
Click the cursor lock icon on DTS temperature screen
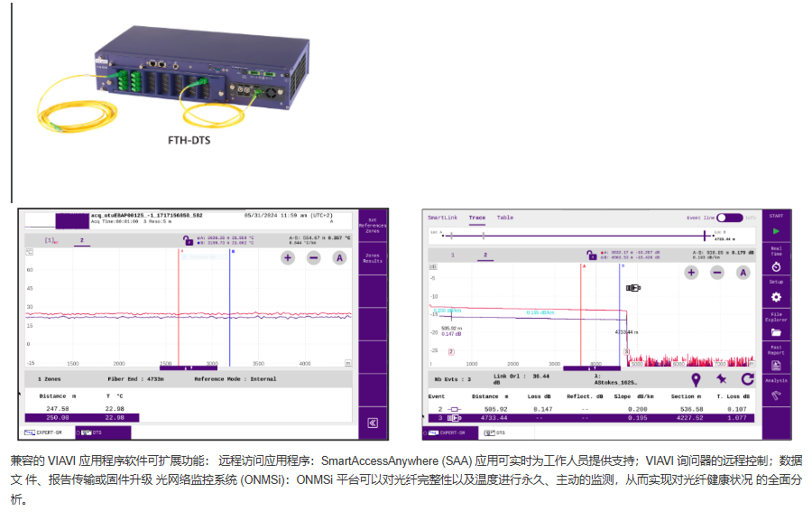point(188,240)
